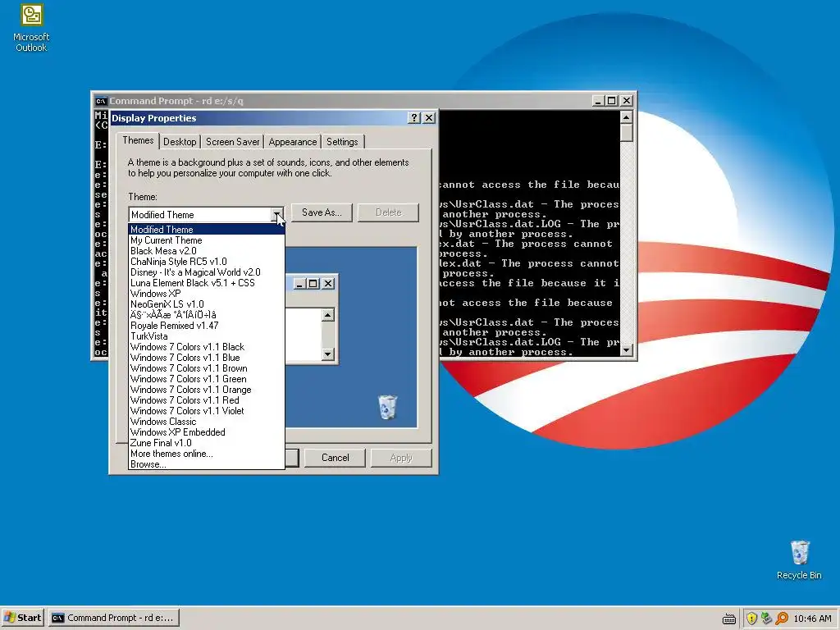Choose Disney - It's a Magical World v2.0

click(x=206, y=272)
